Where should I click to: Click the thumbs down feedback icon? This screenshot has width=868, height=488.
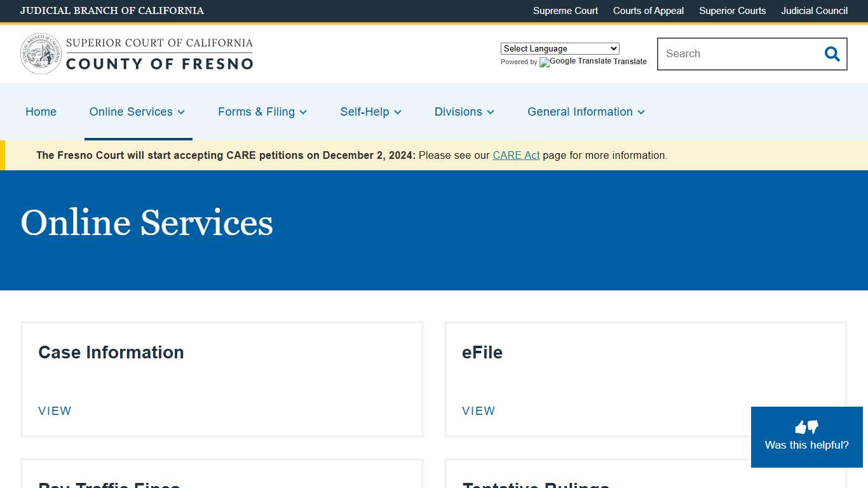(x=813, y=426)
